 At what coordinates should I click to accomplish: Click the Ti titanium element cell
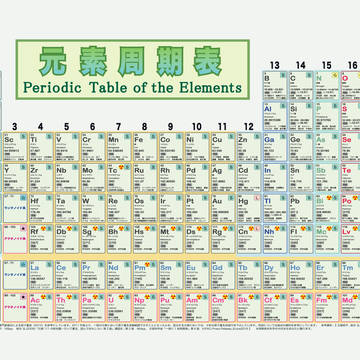(x=41, y=147)
